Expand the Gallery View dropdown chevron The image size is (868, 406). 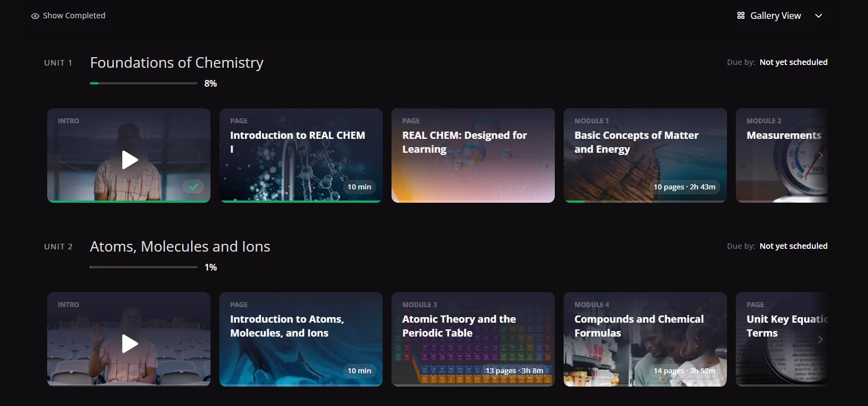pos(818,16)
